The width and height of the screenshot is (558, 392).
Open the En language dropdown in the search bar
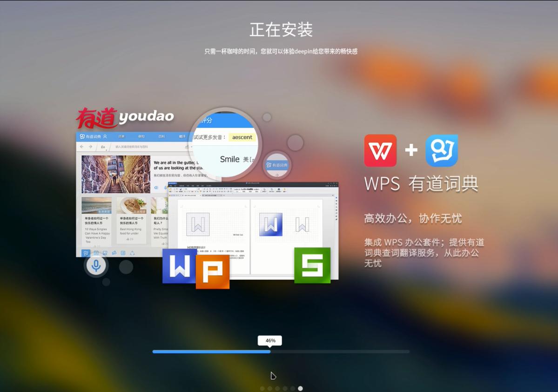coord(102,146)
